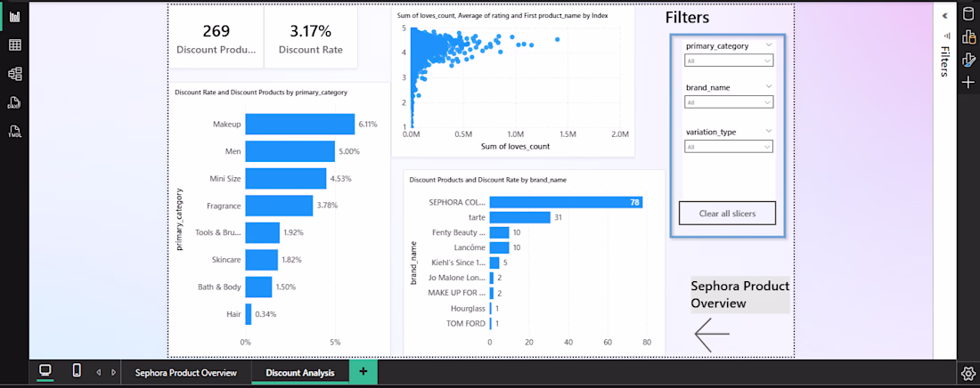Image resolution: width=980 pixels, height=388 pixels.
Task: Click the MAKE UP FOR ... label
Action: (457, 293)
